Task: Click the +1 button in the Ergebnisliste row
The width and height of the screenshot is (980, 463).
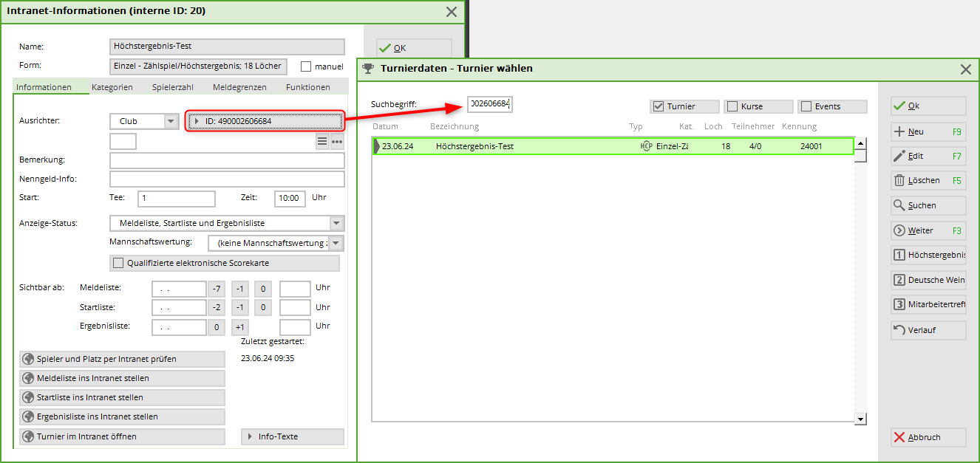Action: point(239,327)
